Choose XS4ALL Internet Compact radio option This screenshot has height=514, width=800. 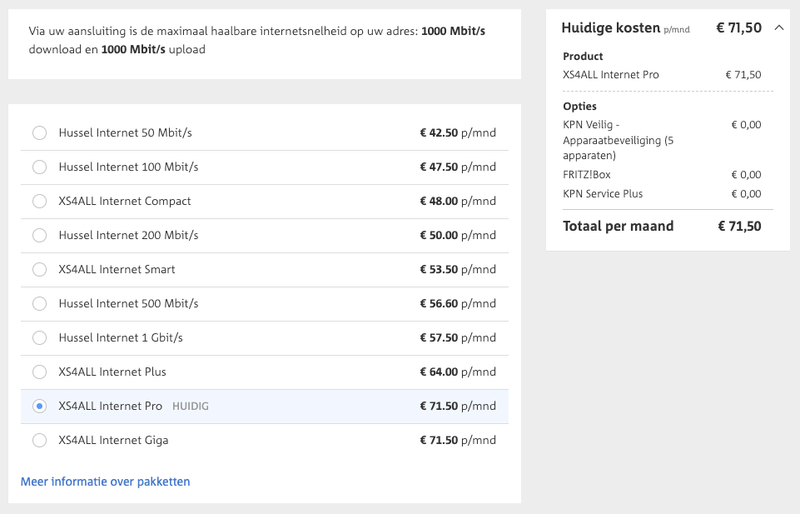[x=39, y=201]
